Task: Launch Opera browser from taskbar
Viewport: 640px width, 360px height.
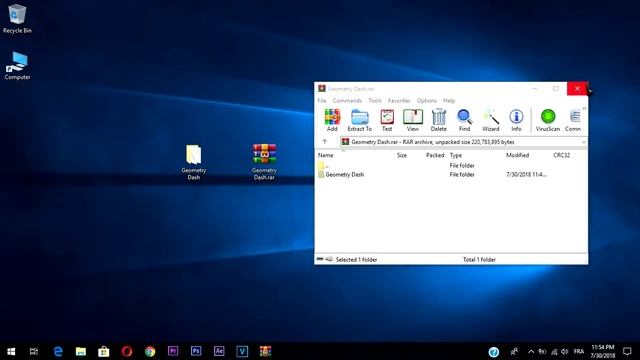Action: tap(127, 351)
